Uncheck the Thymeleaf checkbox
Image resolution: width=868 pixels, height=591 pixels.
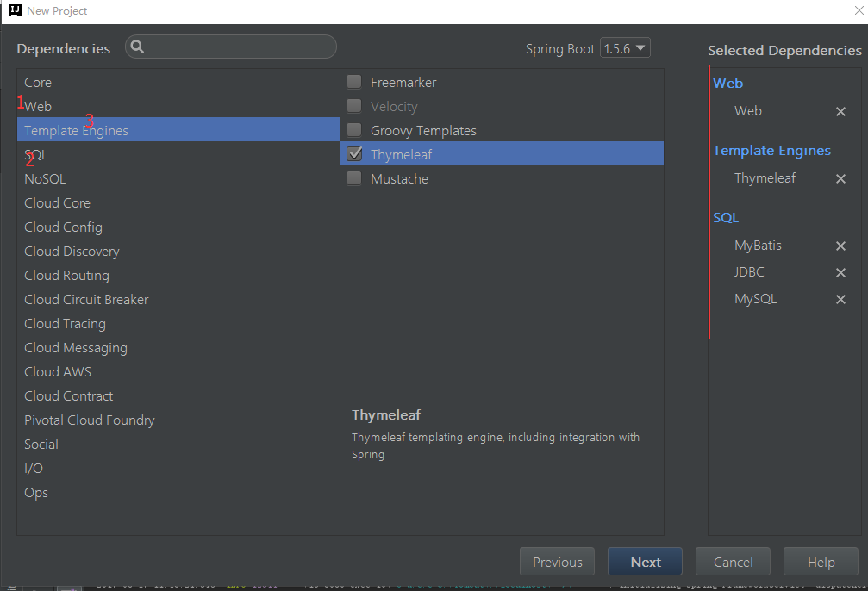pyautogui.click(x=354, y=154)
